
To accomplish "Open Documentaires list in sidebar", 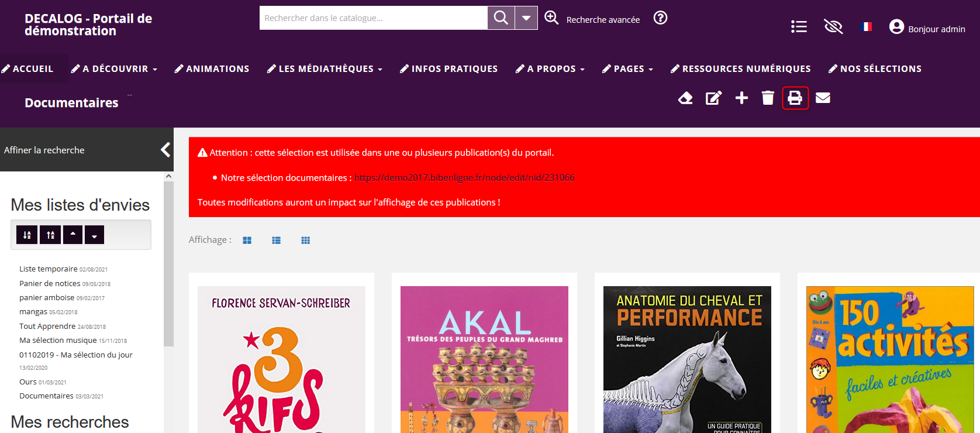I will click(x=46, y=396).
